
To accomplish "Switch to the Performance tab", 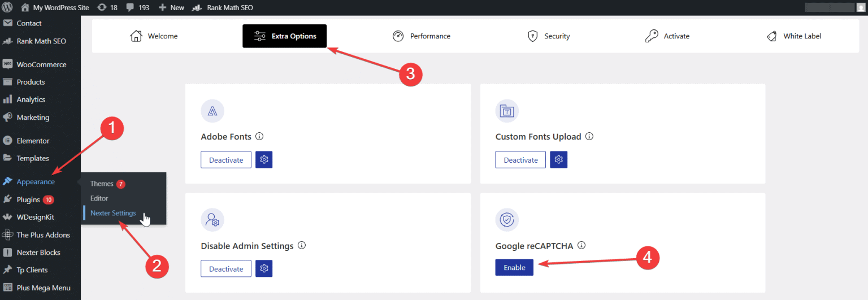I will [422, 36].
